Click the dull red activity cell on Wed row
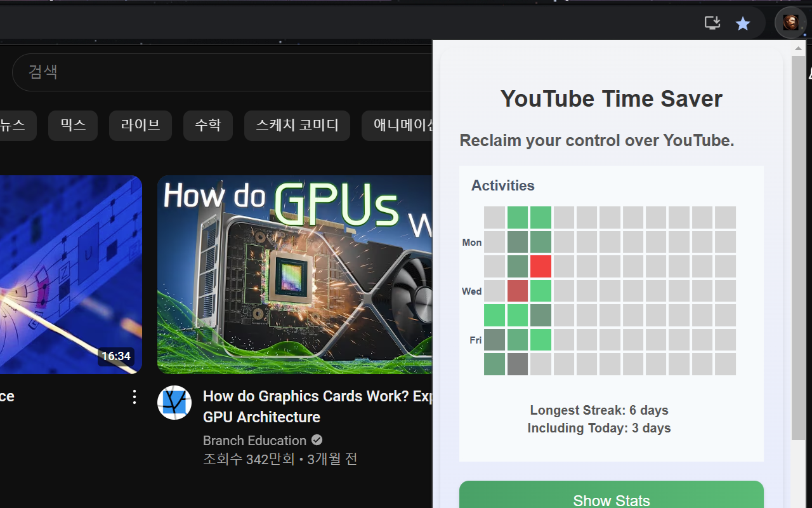This screenshot has width=812, height=508. (x=518, y=291)
